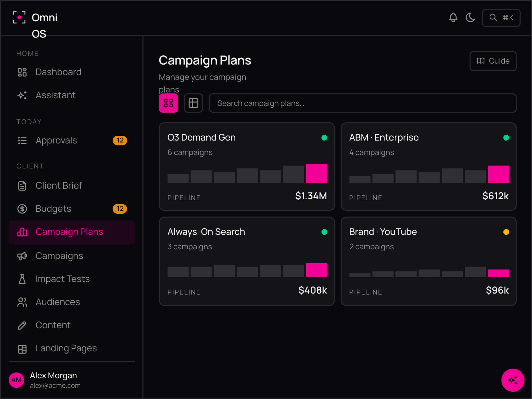Viewport: 532px width, 399px height.
Task: Click the 4 campaigns label
Action: click(372, 152)
